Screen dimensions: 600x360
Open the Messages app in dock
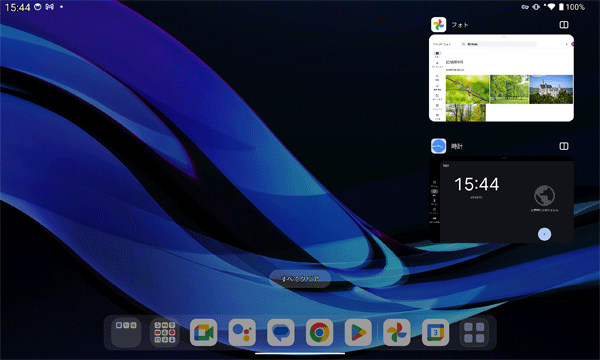click(x=281, y=332)
